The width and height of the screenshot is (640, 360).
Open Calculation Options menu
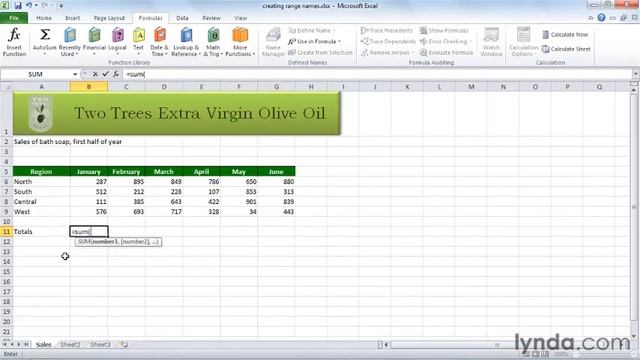523,42
